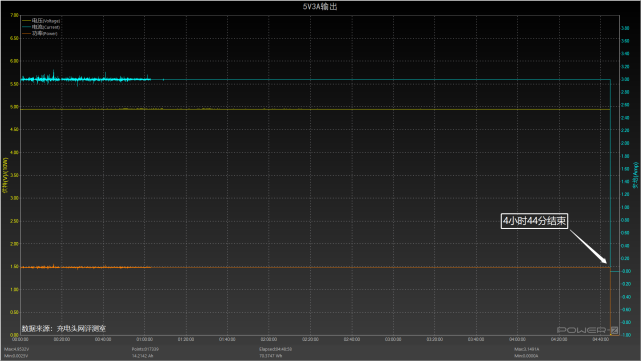
Task: Click the orange Power legend line
Action: (26, 34)
